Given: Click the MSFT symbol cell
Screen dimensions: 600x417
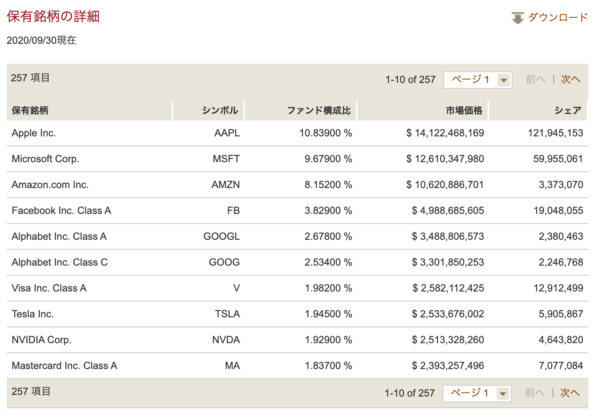Looking at the screenshot, I should (226, 159).
